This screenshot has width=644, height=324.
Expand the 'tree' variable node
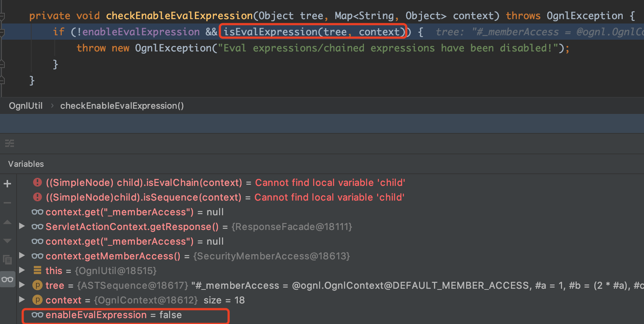pos(22,285)
